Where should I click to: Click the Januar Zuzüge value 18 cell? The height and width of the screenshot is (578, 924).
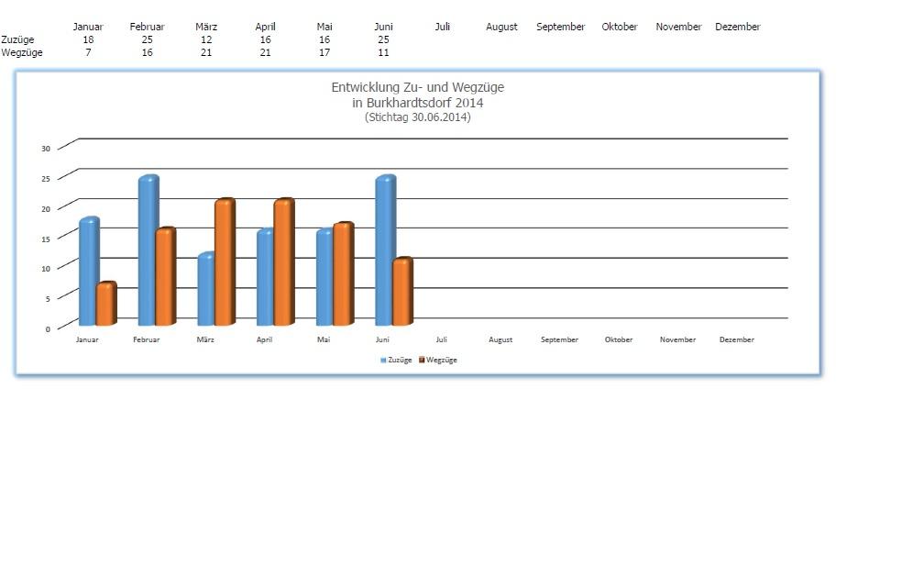click(x=88, y=39)
